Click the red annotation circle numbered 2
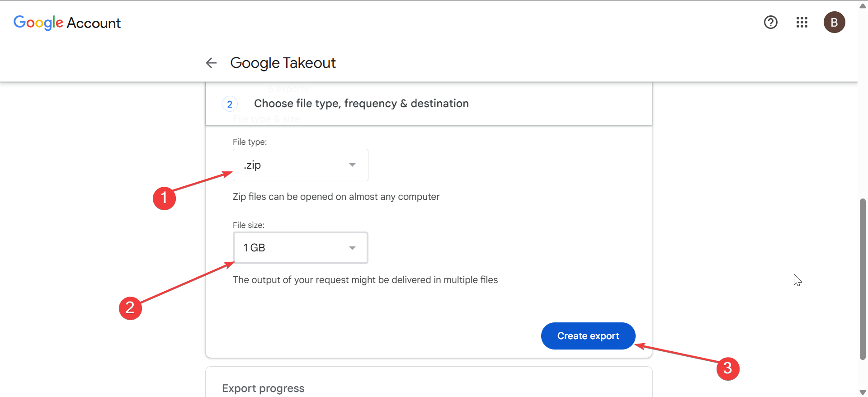868x397 pixels. pos(130,308)
